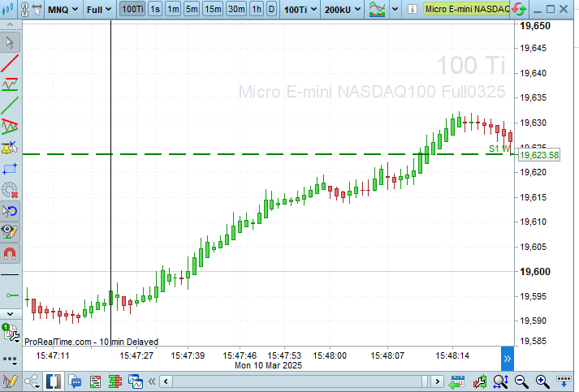Select the support and resistance lines tool

10,84
